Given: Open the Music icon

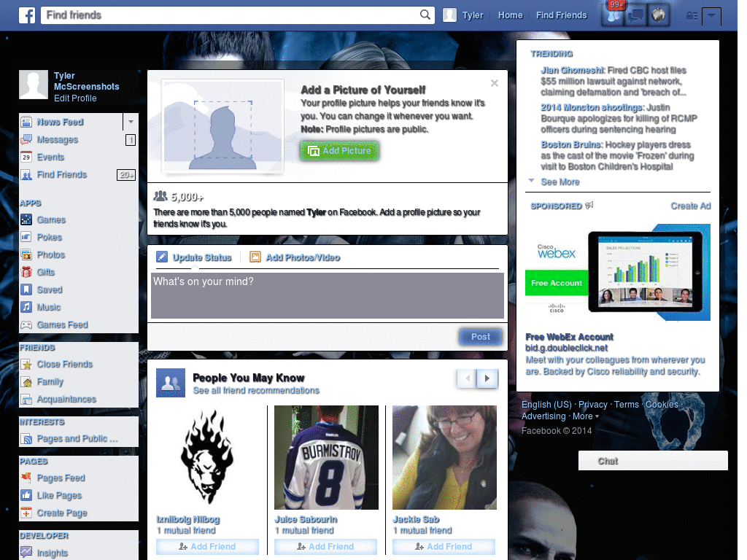Looking at the screenshot, I should pos(26,307).
